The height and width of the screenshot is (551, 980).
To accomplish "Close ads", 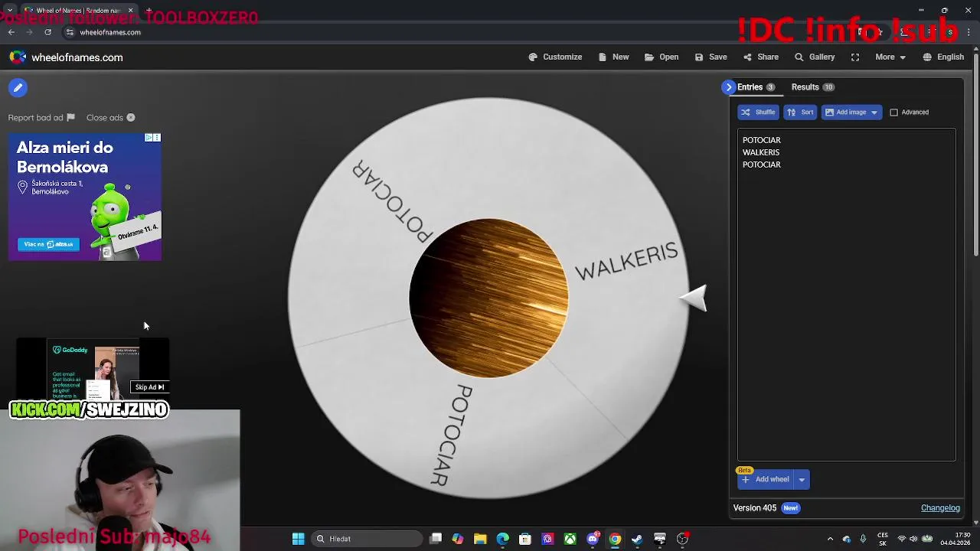I will pyautogui.click(x=111, y=118).
